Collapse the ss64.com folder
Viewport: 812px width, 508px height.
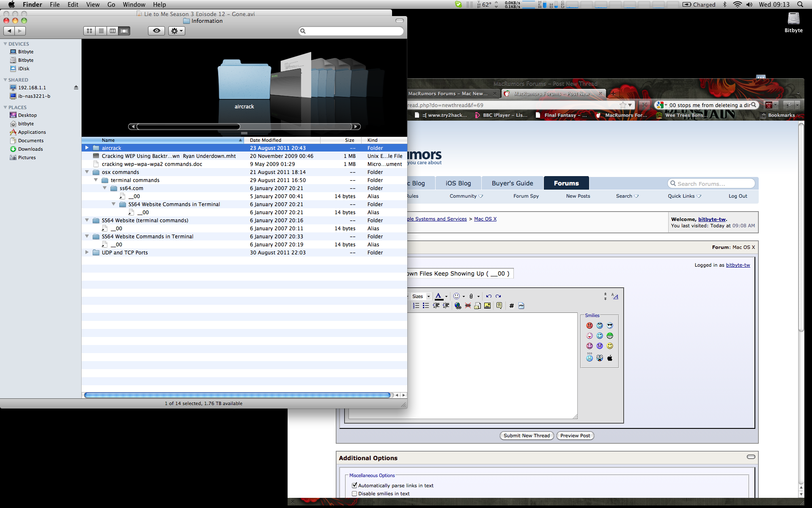coord(104,188)
